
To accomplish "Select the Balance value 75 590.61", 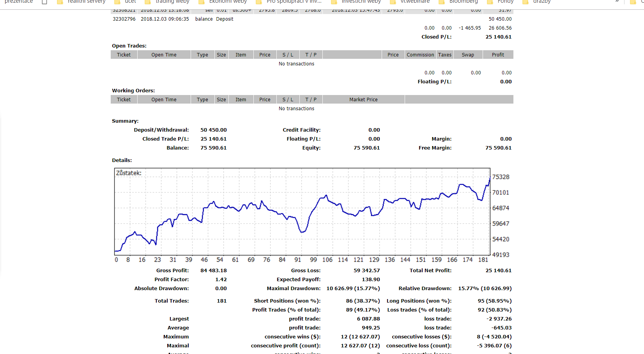I will pos(214,148).
